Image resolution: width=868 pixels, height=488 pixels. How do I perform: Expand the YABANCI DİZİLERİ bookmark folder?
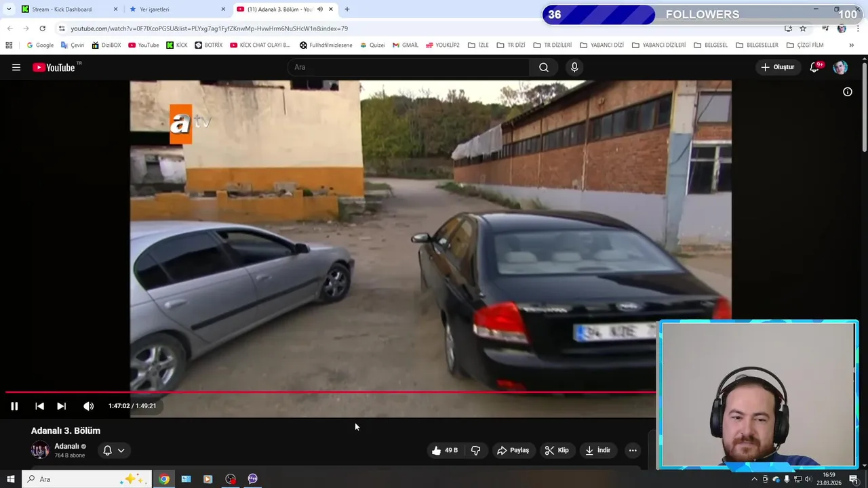coord(658,45)
